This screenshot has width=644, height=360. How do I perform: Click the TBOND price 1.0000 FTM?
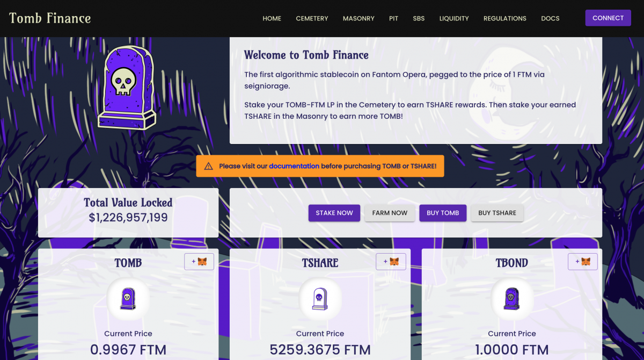512,350
